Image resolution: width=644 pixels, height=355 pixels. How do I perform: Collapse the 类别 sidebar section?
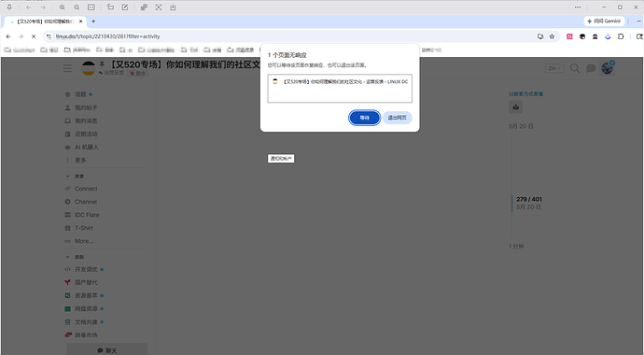click(x=75, y=257)
